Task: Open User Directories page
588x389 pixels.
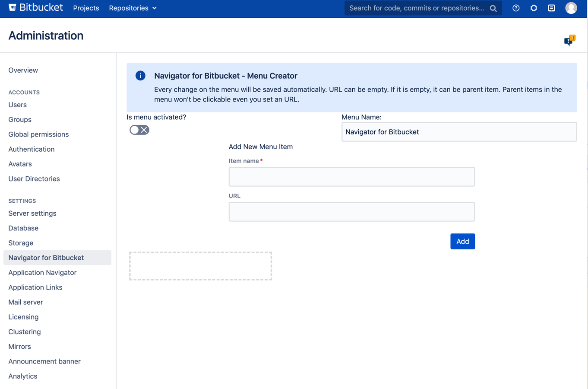Action: 34,179
